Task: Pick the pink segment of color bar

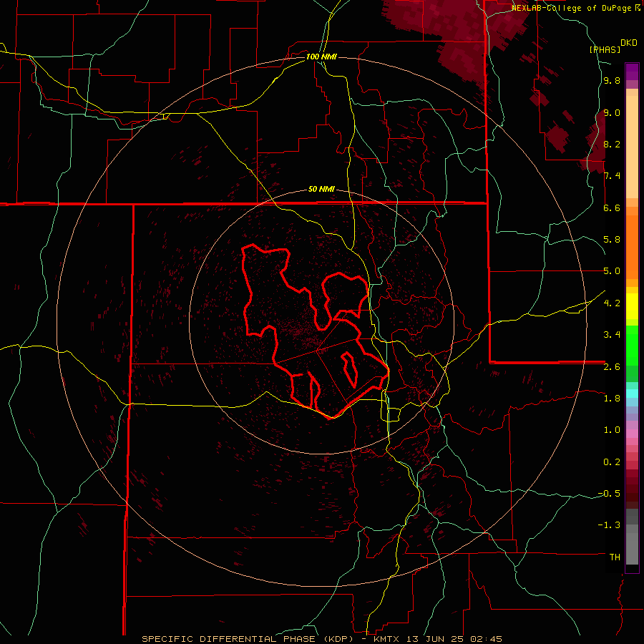Action: click(632, 434)
